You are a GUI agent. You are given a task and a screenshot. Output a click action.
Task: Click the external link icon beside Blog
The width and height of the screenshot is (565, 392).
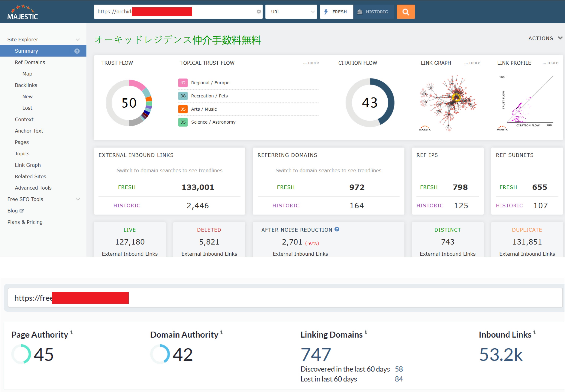click(22, 211)
